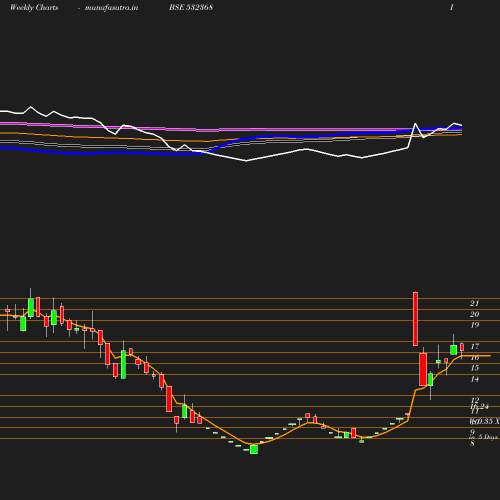Click the 'Weekly Charts' title text

pyautogui.click(x=34, y=8)
